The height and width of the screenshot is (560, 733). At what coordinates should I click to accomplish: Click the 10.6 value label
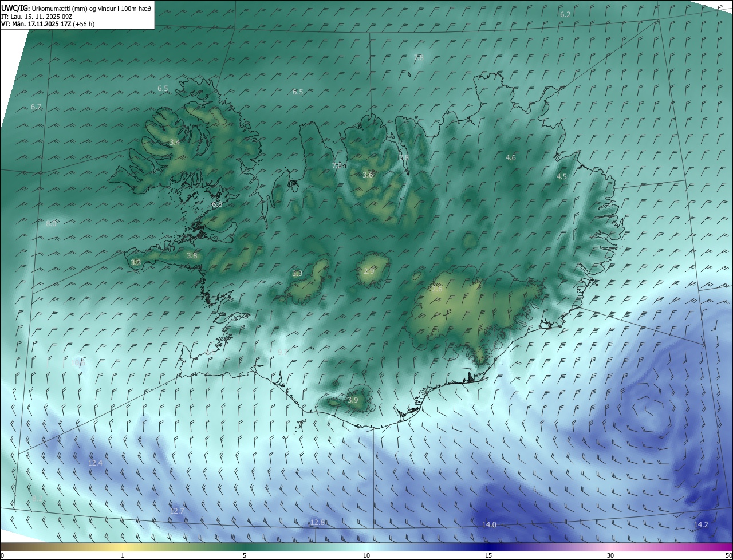pos(78,362)
